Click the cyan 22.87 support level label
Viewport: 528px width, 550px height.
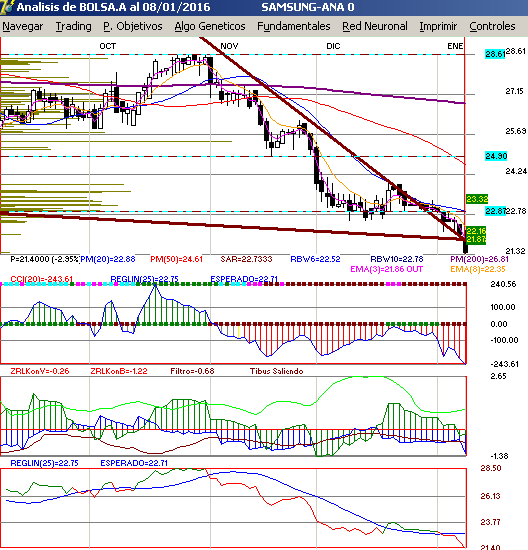point(495,211)
